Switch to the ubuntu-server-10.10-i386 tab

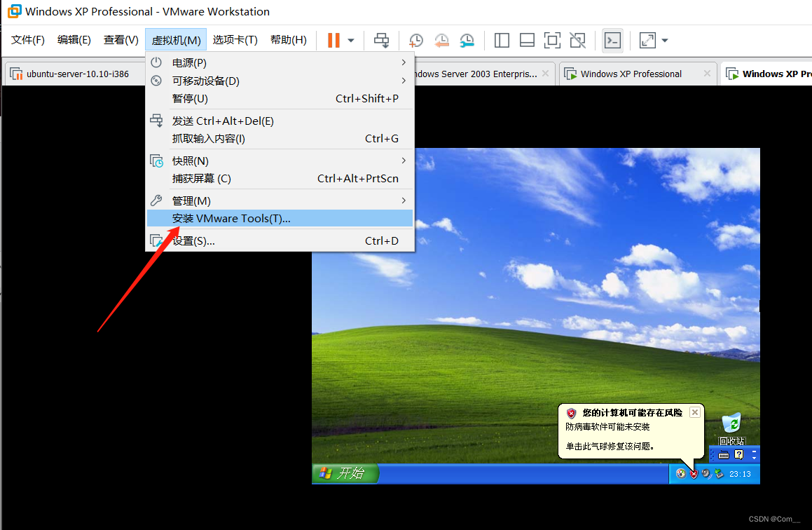(x=75, y=74)
